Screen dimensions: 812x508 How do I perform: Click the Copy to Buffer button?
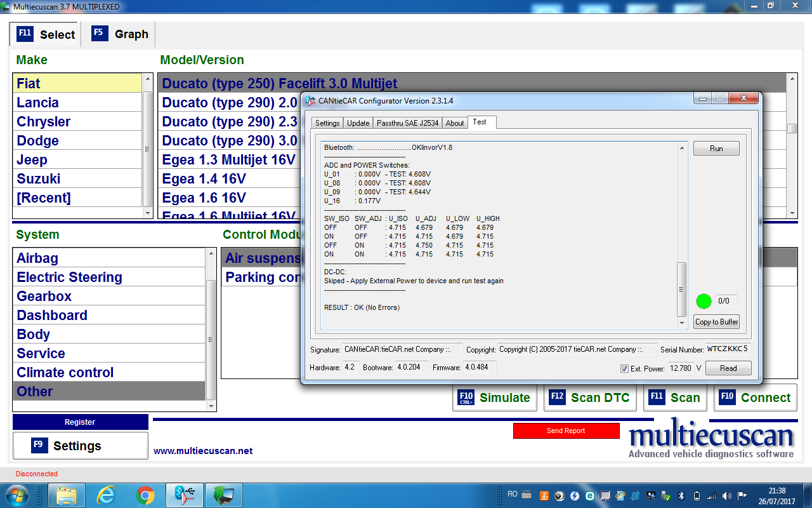coord(716,322)
